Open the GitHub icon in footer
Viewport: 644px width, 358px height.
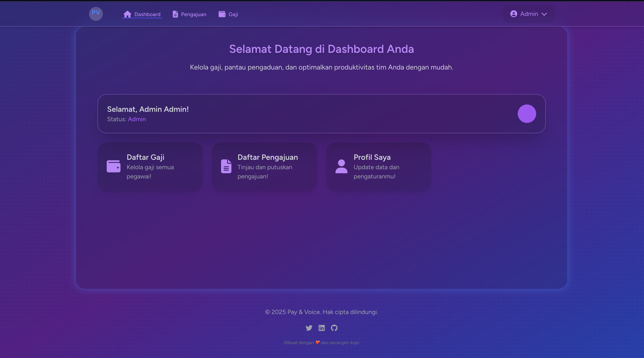pyautogui.click(x=334, y=328)
